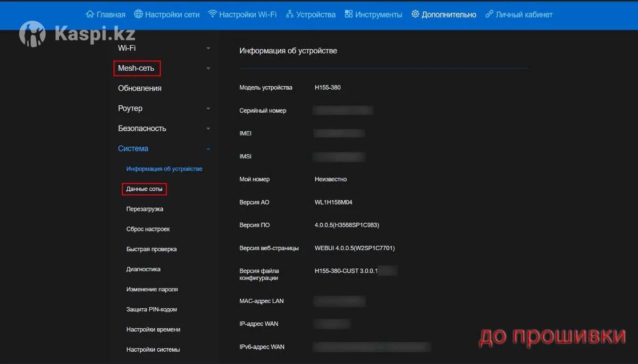Collapse the Система section arrow
638x364 pixels.
208,149
